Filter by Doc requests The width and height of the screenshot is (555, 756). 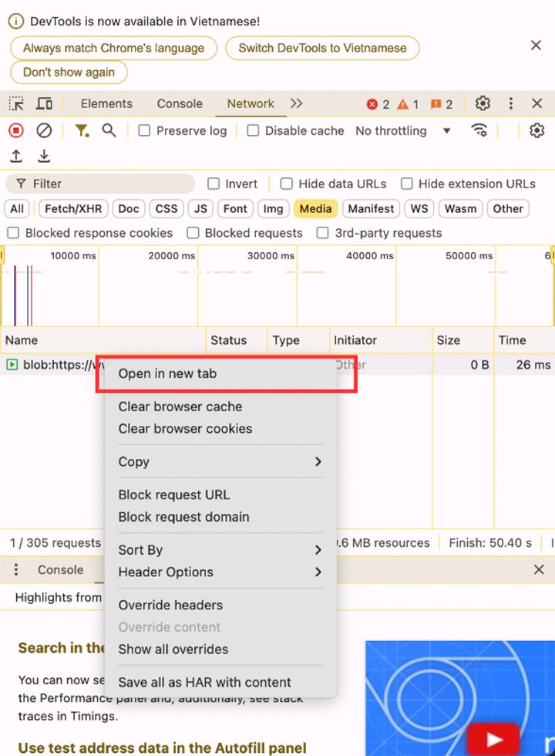(x=129, y=209)
